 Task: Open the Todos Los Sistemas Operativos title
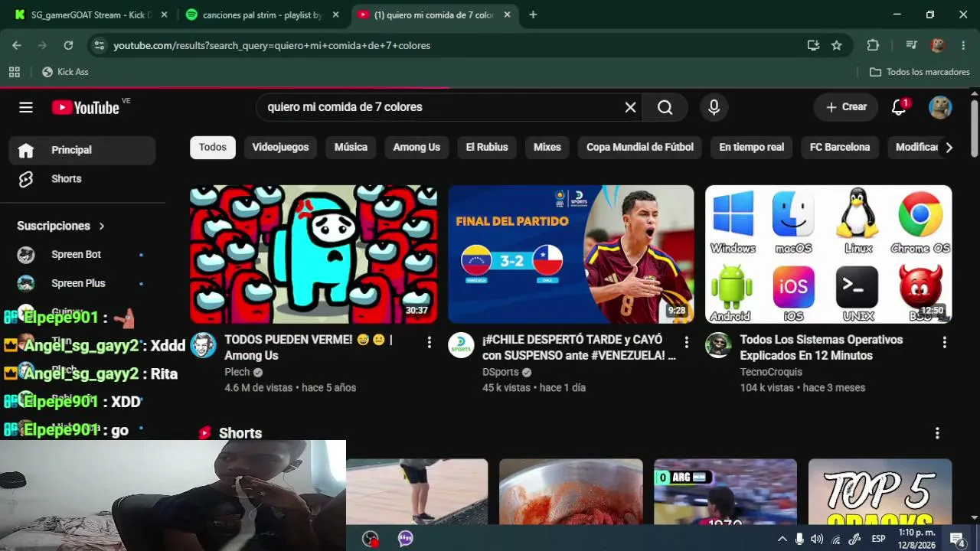point(822,347)
